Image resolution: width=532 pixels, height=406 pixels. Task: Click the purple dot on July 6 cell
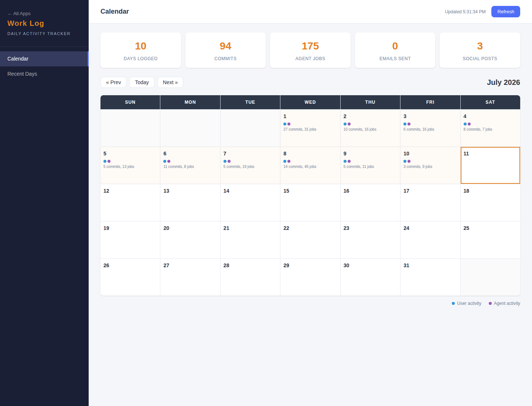[169, 161]
